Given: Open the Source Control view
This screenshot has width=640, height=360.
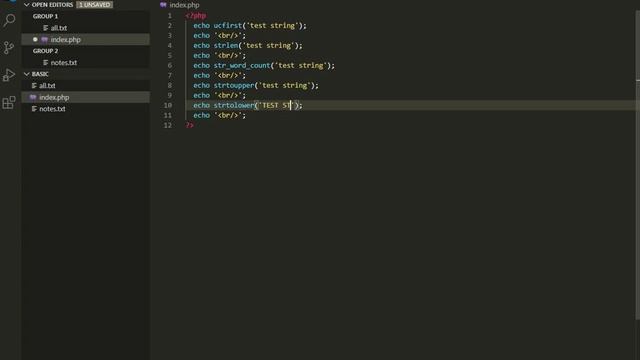Looking at the screenshot, I should pos(9,48).
